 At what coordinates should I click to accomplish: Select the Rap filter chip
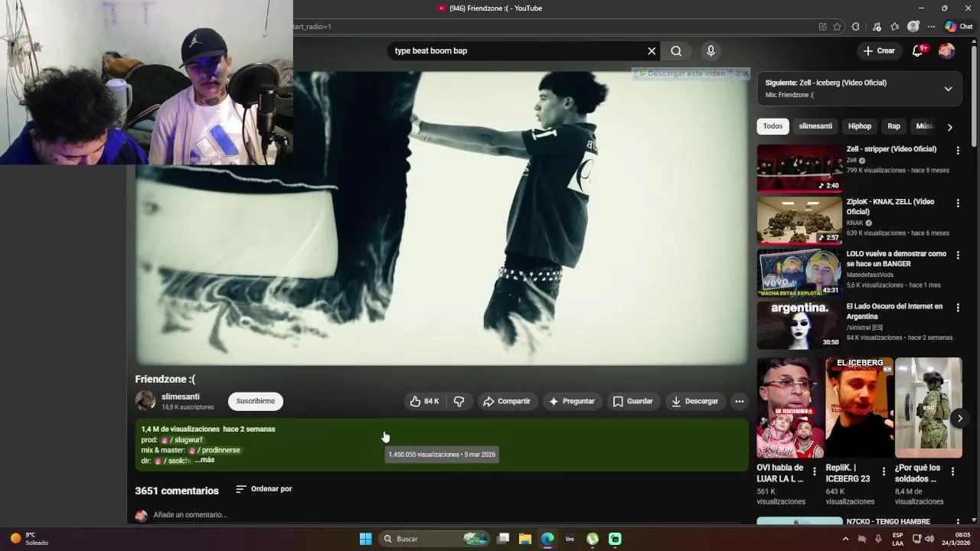[893, 126]
